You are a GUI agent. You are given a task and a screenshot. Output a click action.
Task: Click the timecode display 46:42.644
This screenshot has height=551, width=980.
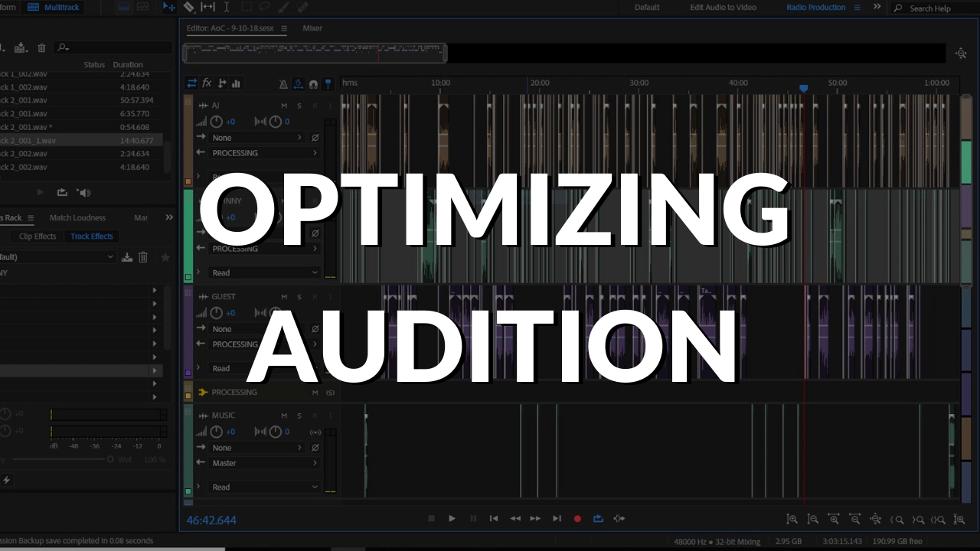click(211, 520)
